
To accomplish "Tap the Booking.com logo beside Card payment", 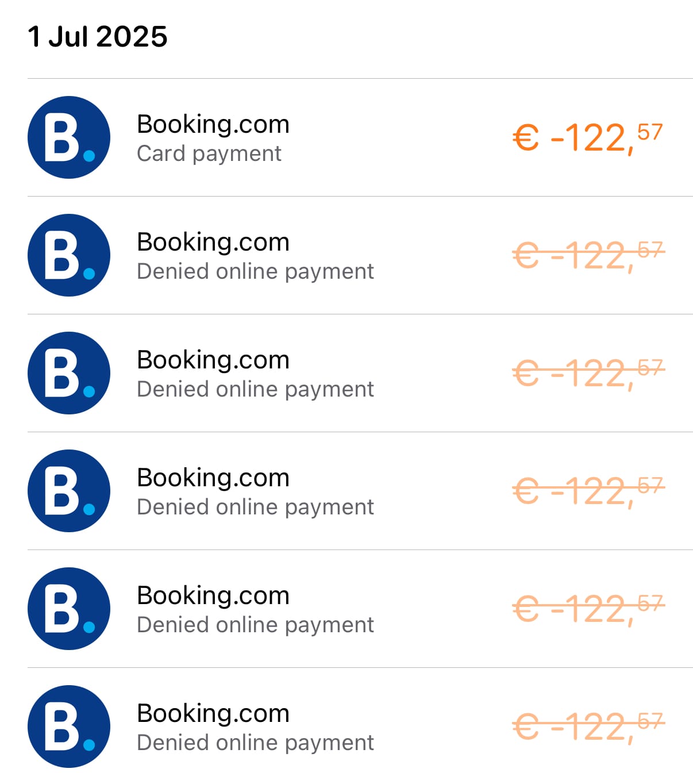I will pyautogui.click(x=69, y=137).
